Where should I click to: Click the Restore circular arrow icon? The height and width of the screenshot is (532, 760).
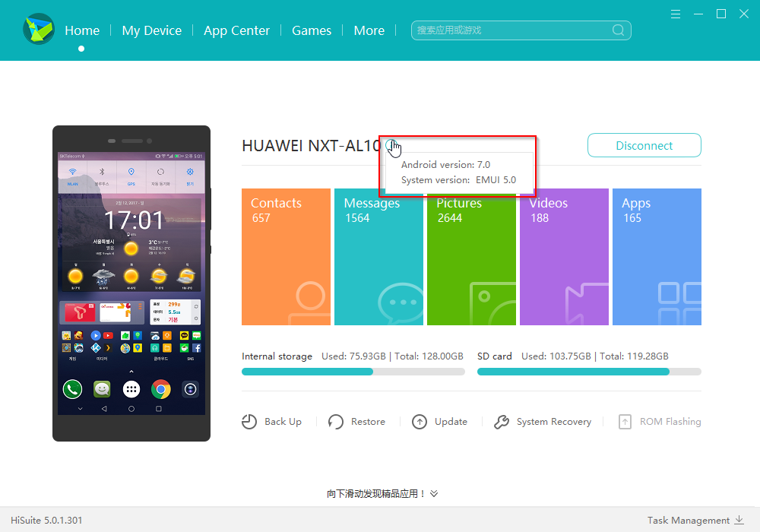coord(336,422)
